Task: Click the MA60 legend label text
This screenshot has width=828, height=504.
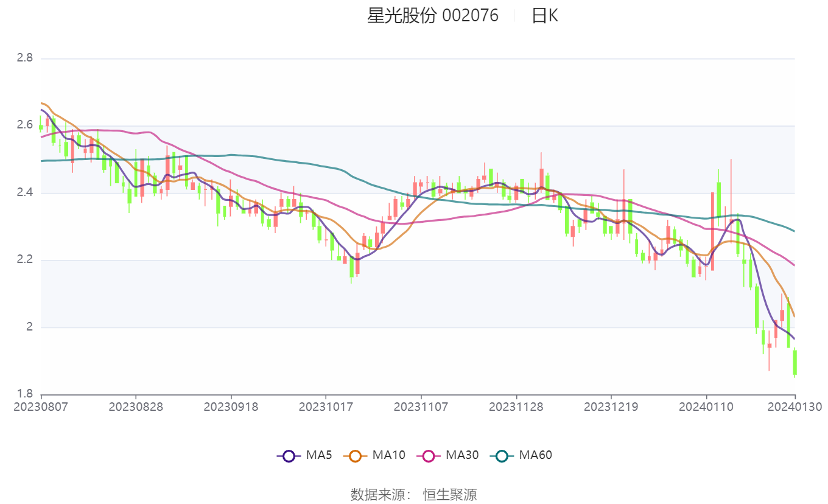Action: [x=535, y=455]
